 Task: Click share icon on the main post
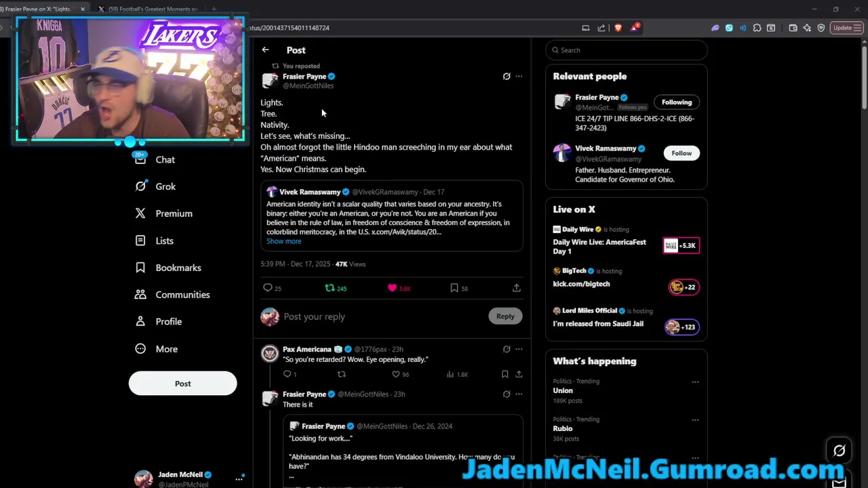516,288
